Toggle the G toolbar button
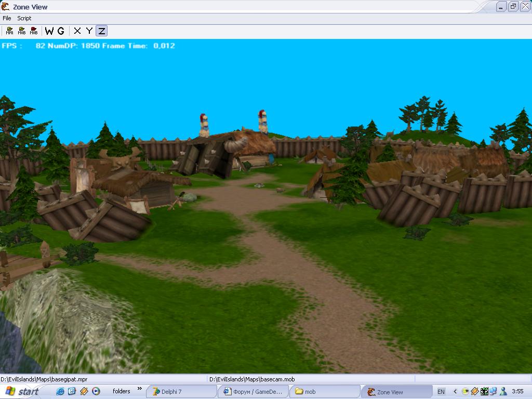This screenshot has width=532, height=399. [x=61, y=31]
